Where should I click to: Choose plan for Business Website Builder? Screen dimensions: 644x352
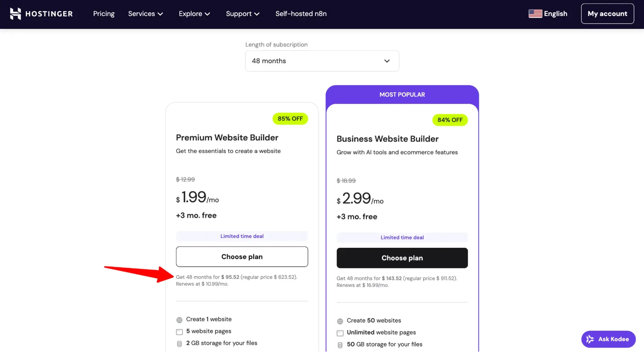click(402, 258)
